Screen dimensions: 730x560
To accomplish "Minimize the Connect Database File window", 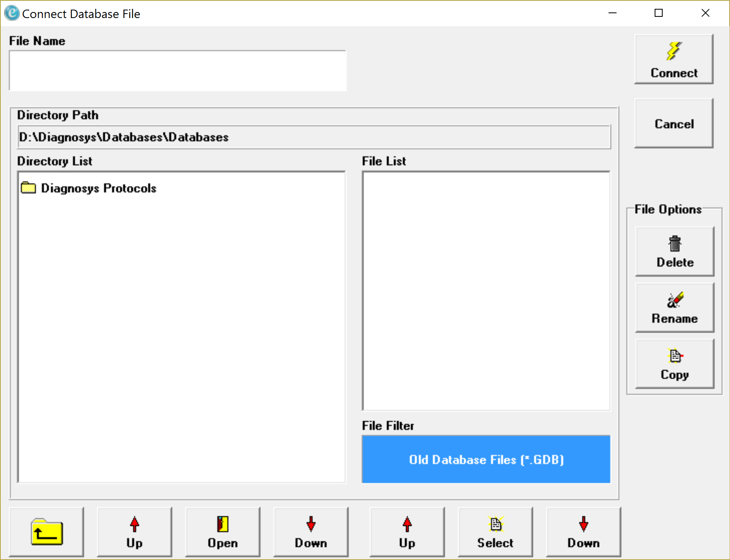I will pos(613,13).
